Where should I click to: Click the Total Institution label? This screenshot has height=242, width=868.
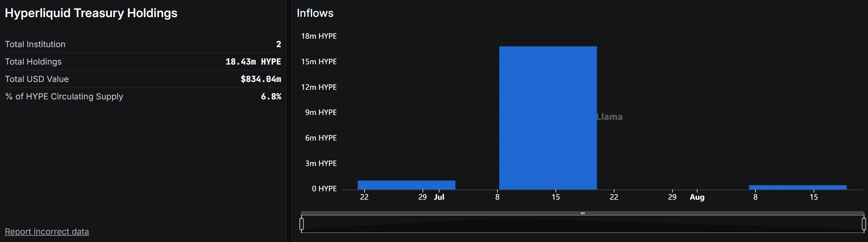point(35,44)
